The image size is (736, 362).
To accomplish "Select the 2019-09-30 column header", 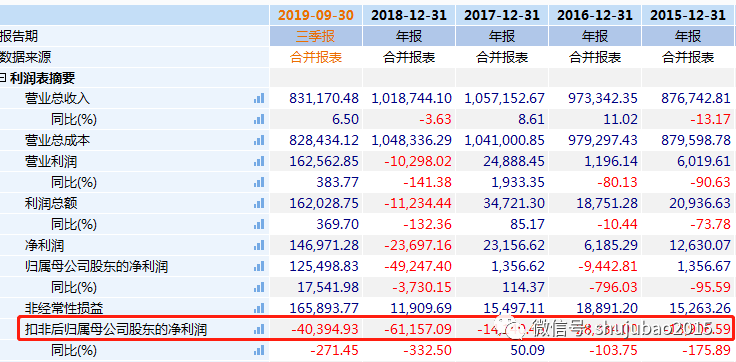I will point(316,15).
